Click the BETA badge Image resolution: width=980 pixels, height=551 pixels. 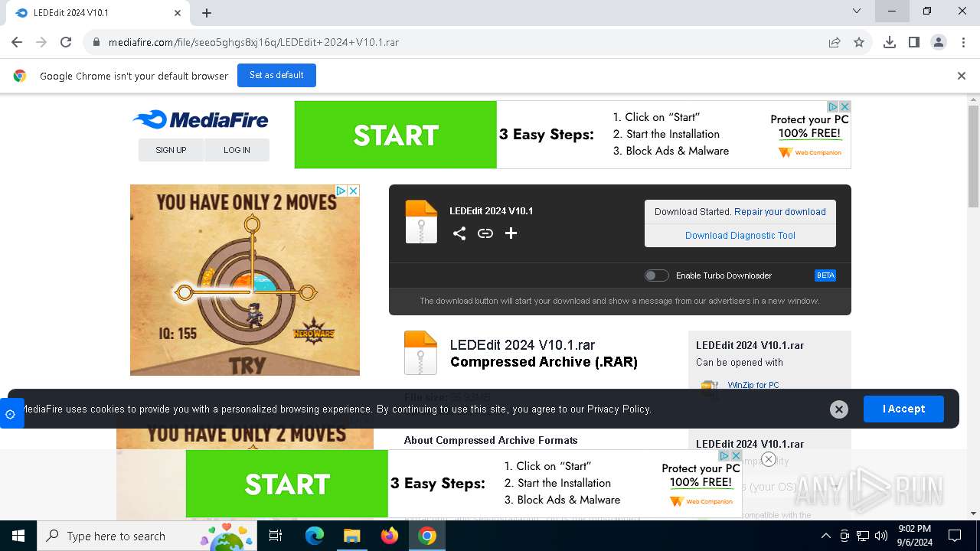(x=825, y=275)
